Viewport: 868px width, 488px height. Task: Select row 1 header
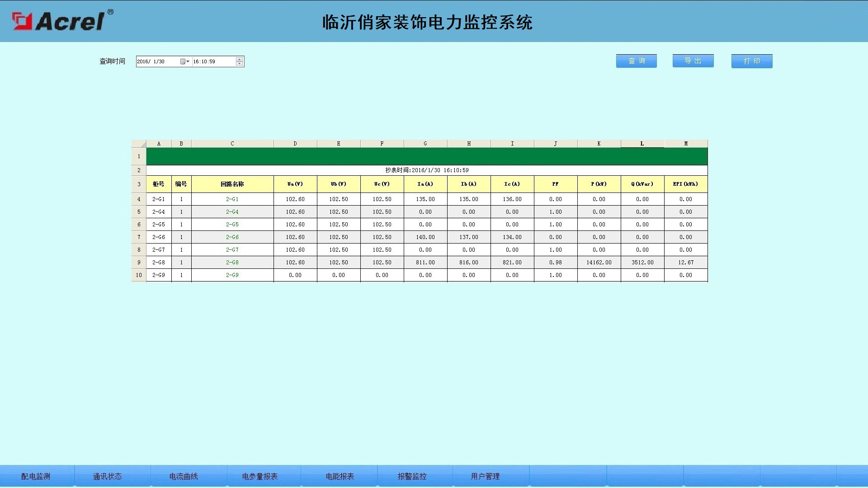click(139, 156)
